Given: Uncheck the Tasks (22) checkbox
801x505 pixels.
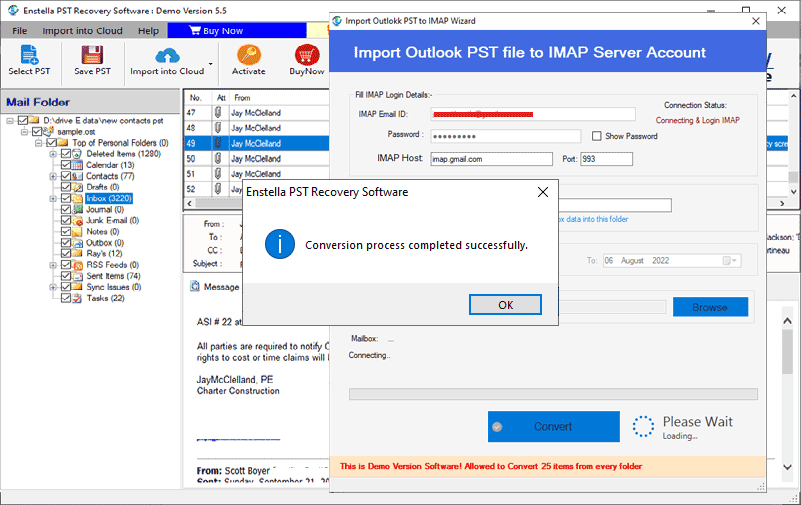Looking at the screenshot, I should point(66,298).
